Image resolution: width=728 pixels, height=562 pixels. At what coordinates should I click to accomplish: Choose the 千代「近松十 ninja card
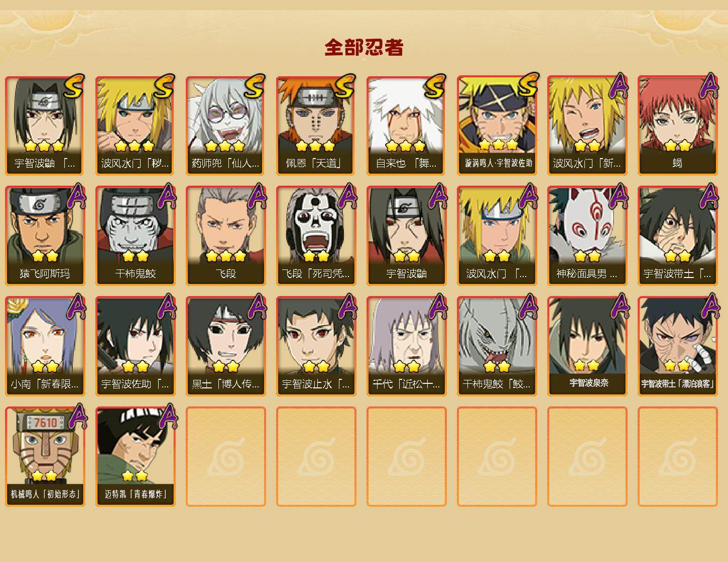(x=406, y=346)
